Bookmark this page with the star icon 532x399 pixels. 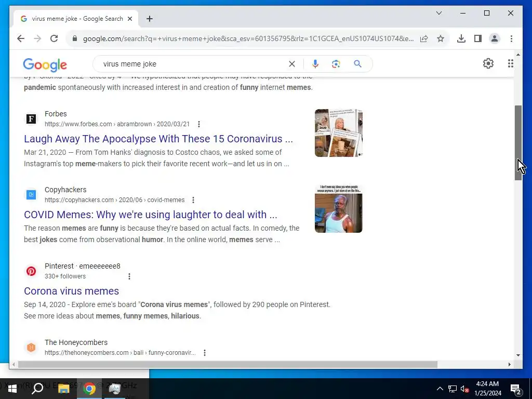click(x=441, y=38)
